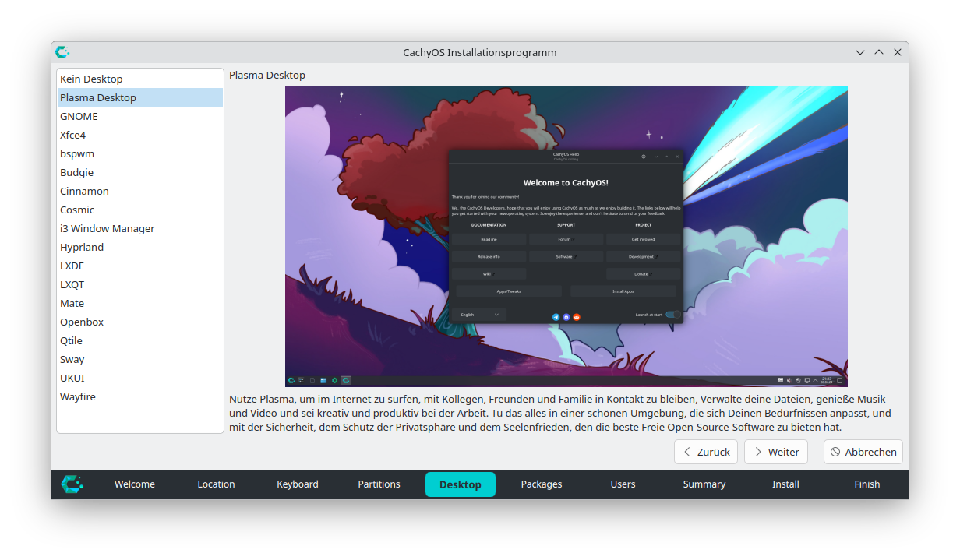Jump to the Partitions step
This screenshot has height=560, width=960.
(x=379, y=484)
